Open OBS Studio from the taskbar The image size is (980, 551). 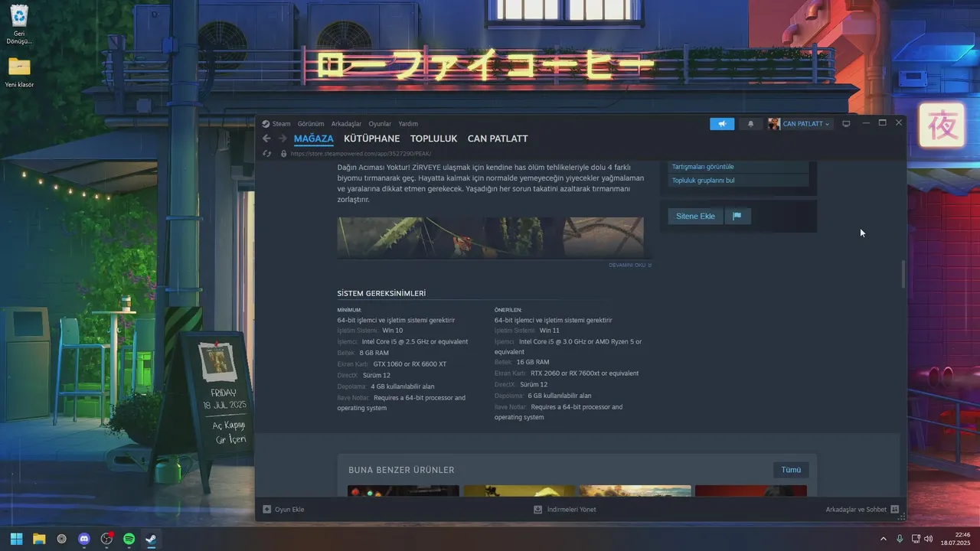tap(106, 539)
